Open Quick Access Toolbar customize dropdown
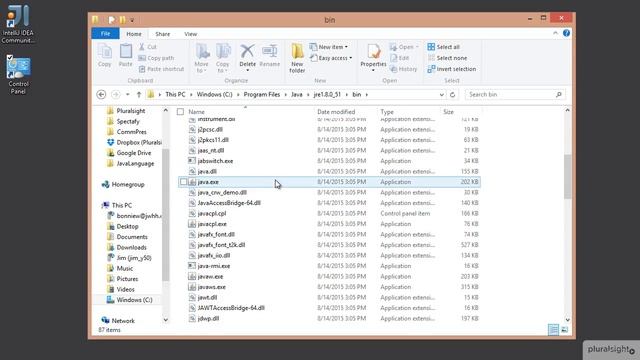 (x=132, y=20)
